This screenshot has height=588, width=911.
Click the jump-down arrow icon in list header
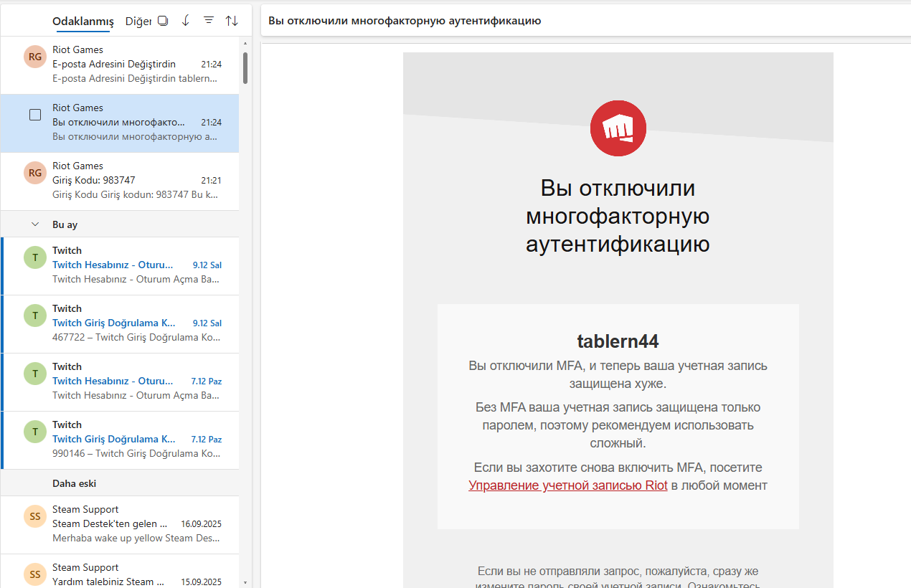pyautogui.click(x=186, y=21)
